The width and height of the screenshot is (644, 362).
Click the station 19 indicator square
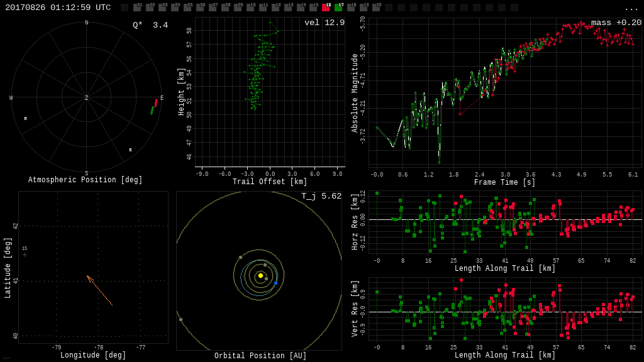[x=364, y=8]
